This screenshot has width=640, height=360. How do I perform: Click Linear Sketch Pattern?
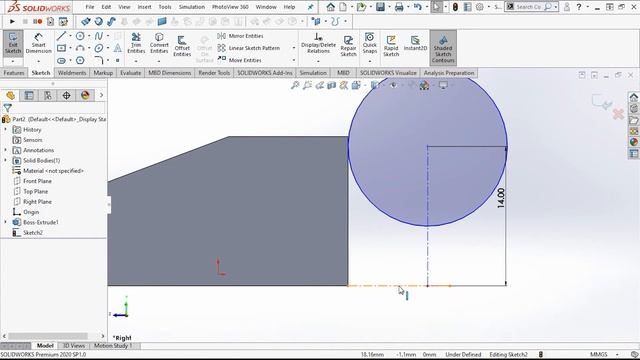click(249, 48)
